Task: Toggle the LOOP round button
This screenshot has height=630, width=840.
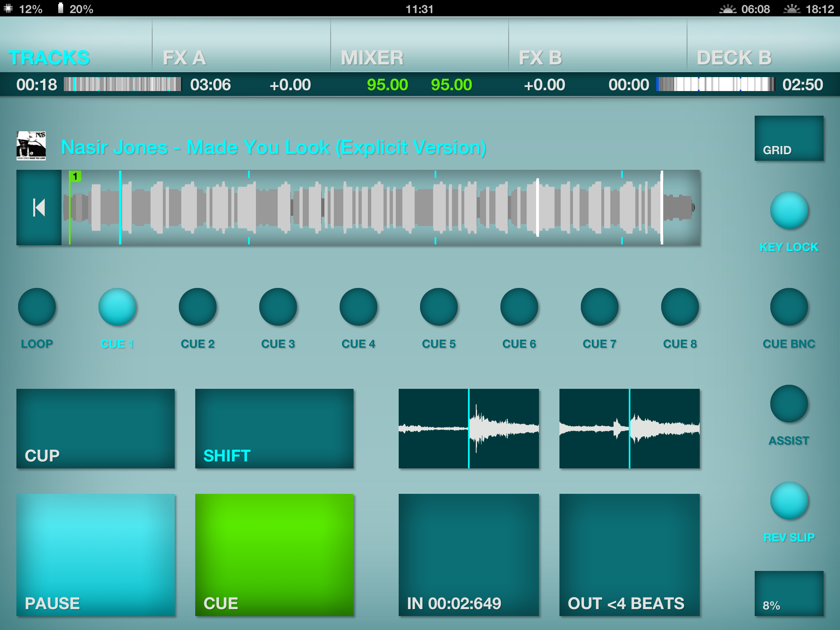Action: click(37, 307)
